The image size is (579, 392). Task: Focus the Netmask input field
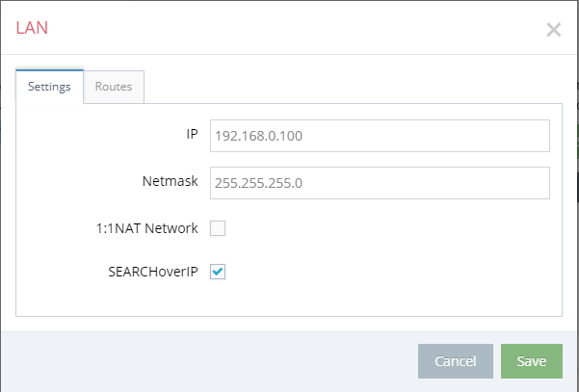click(x=380, y=183)
